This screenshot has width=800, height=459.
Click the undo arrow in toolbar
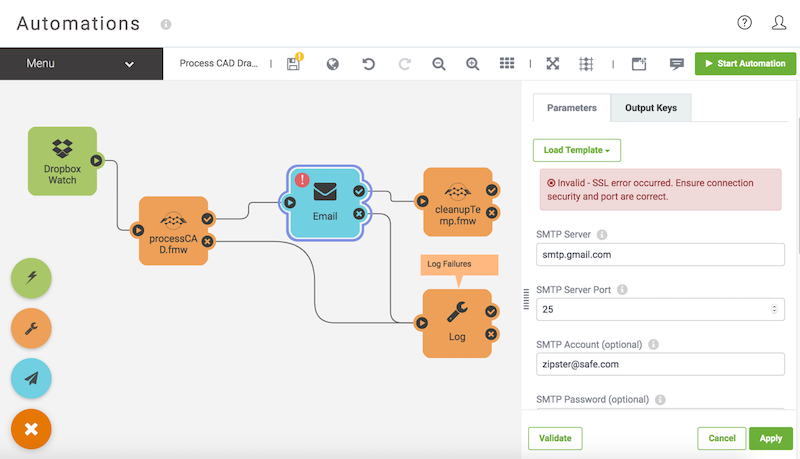coord(368,64)
